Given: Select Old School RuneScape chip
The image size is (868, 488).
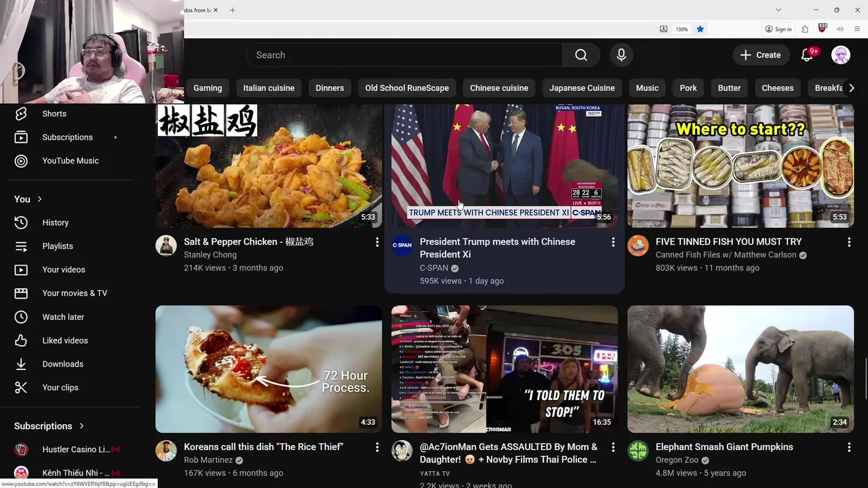Looking at the screenshot, I should 407,88.
